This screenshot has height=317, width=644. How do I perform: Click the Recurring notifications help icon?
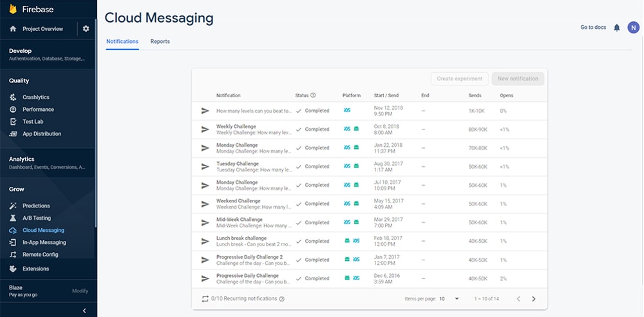(x=282, y=299)
